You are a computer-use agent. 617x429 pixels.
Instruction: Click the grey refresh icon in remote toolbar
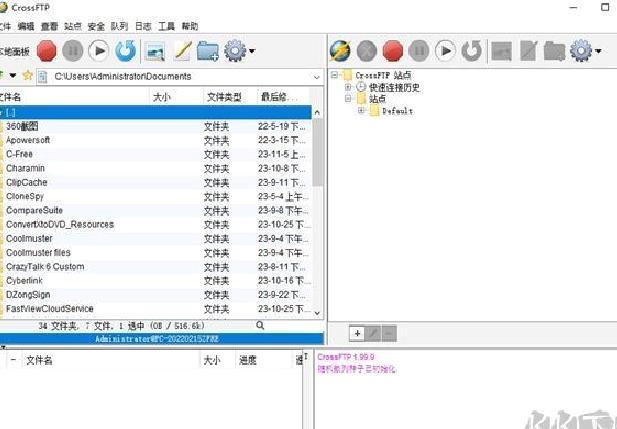coord(471,51)
